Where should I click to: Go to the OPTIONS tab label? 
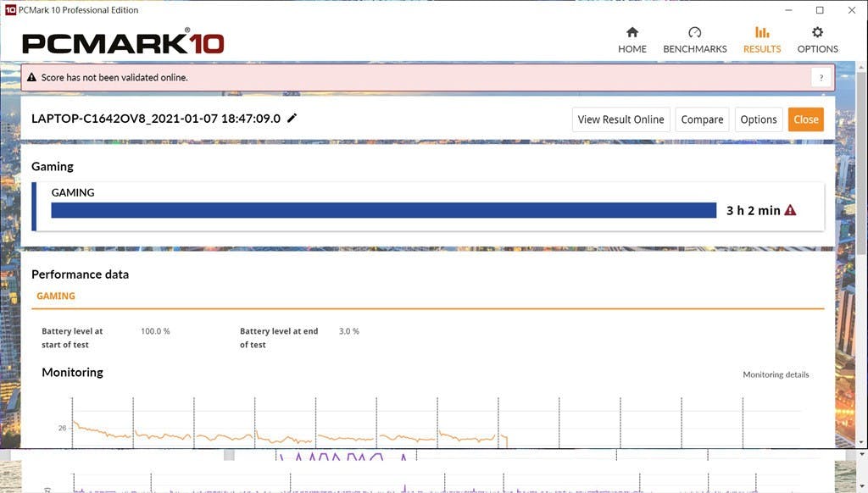point(818,48)
